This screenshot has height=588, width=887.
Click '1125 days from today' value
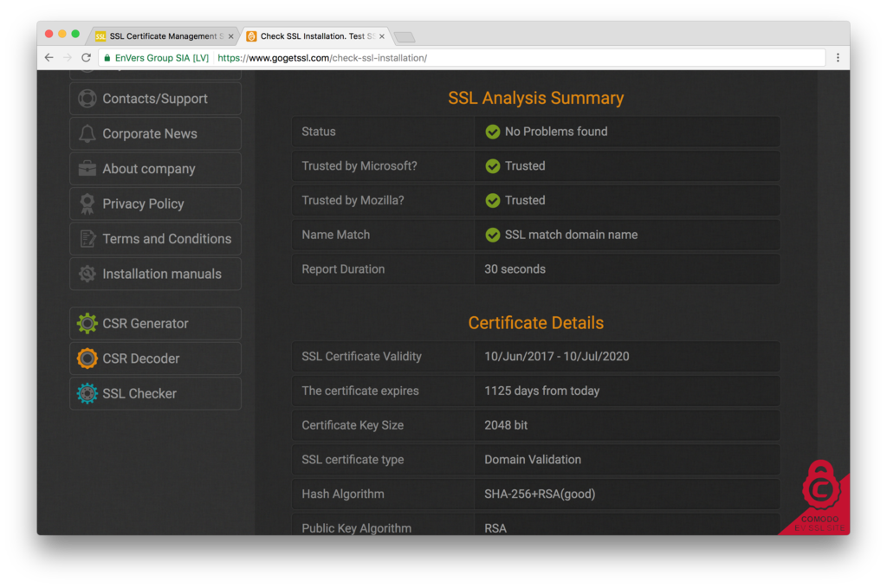click(542, 391)
